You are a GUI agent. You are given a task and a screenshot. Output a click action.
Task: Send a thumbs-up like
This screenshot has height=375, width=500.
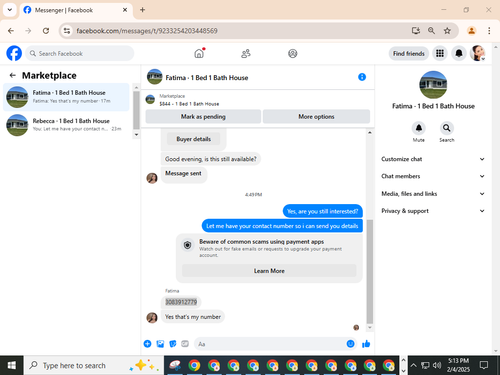pyautogui.click(x=366, y=344)
